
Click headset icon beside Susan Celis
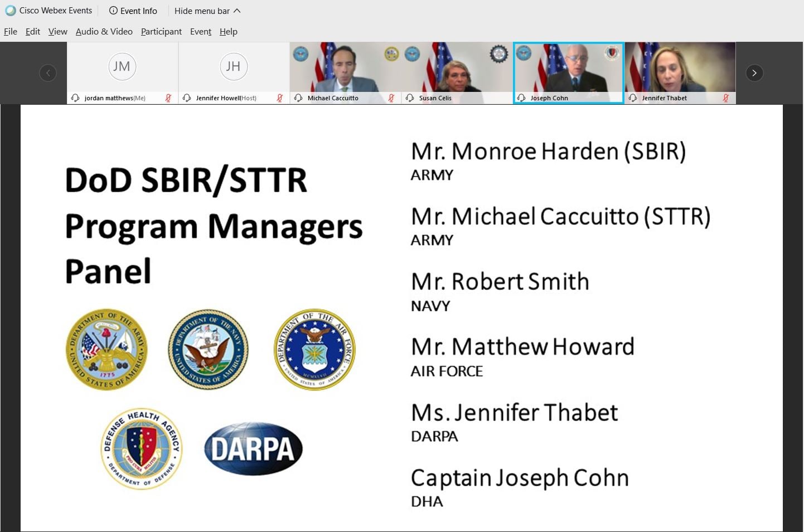pos(410,98)
